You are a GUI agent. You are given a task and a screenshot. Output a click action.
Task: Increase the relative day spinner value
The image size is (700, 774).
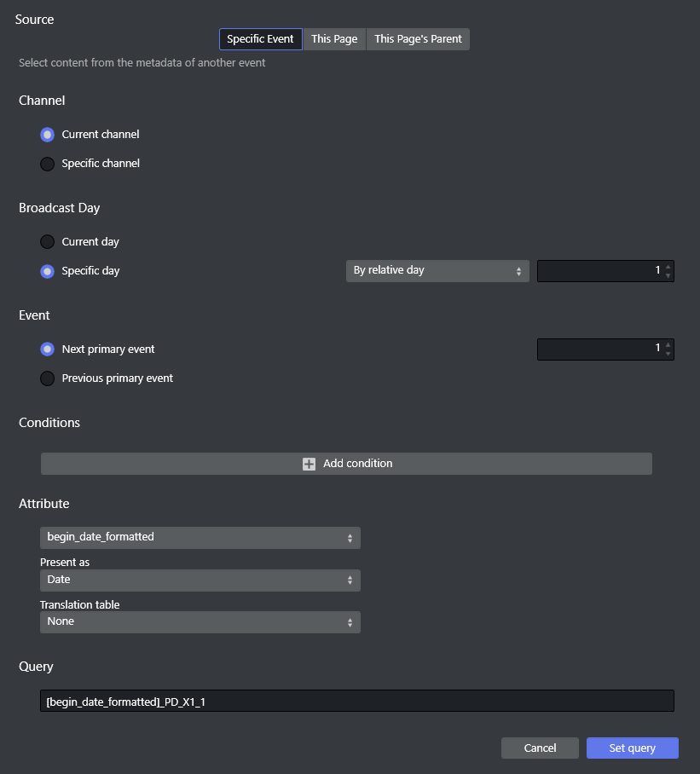[x=668, y=267]
